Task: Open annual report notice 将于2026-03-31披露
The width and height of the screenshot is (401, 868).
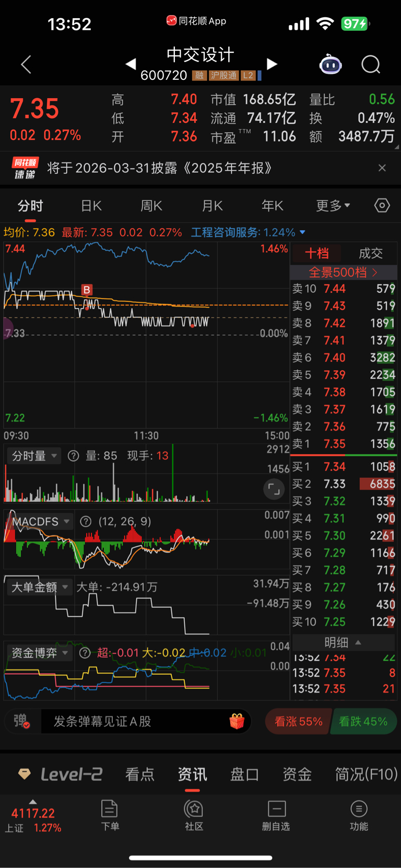Action: 160,168
